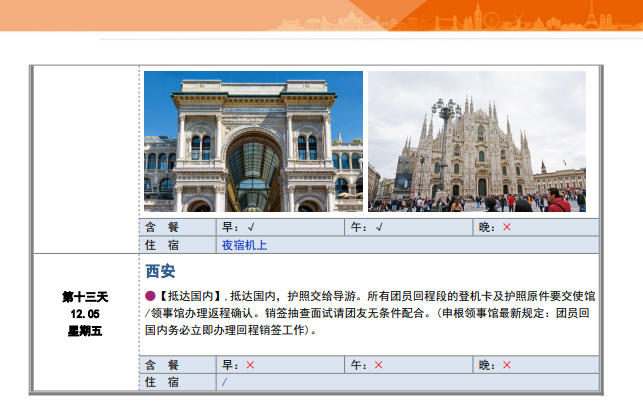The height and width of the screenshot is (409, 643).
Task: Click the 住宿 label in the upper table
Action: coord(162,245)
